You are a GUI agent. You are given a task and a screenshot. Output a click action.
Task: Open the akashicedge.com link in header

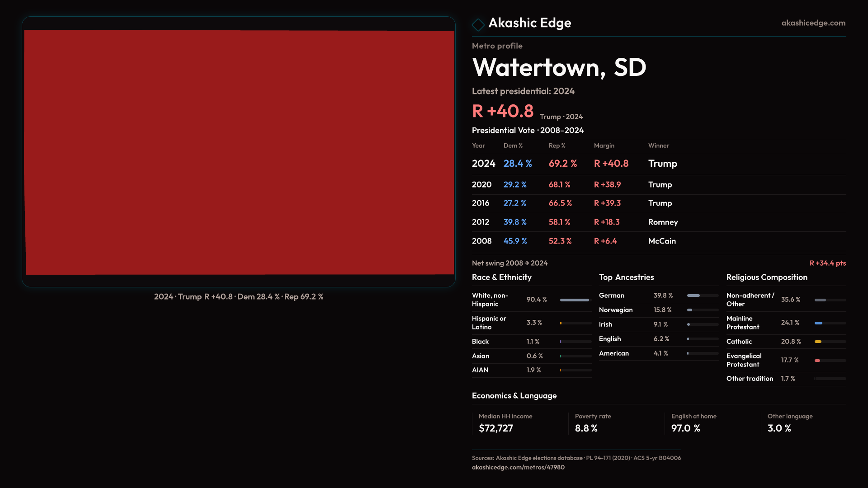[813, 23]
